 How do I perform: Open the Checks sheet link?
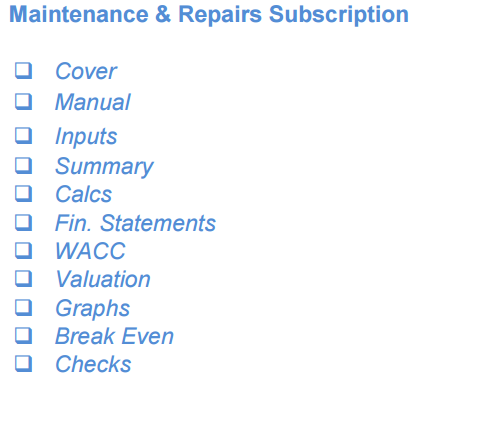click(x=93, y=364)
